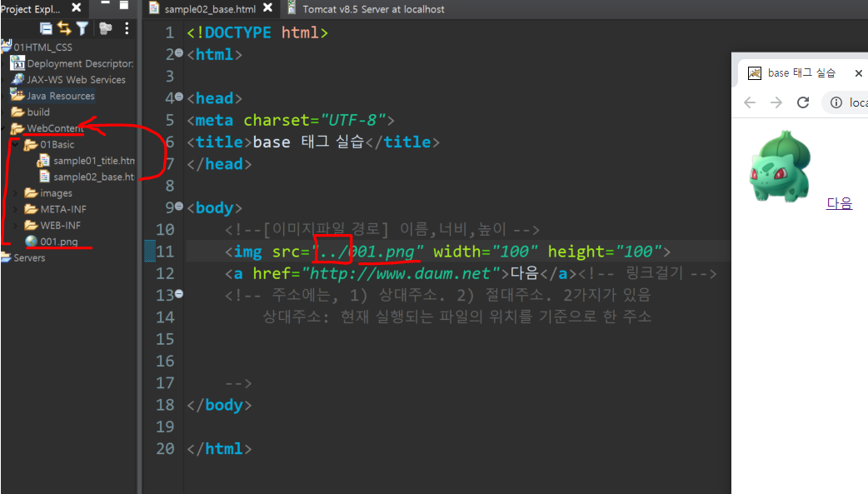Collapse body tag fold on line 9

(x=179, y=206)
